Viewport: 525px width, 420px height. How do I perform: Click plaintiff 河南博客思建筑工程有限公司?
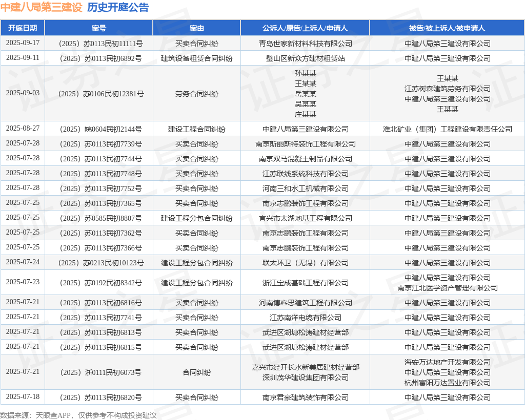[306, 303]
